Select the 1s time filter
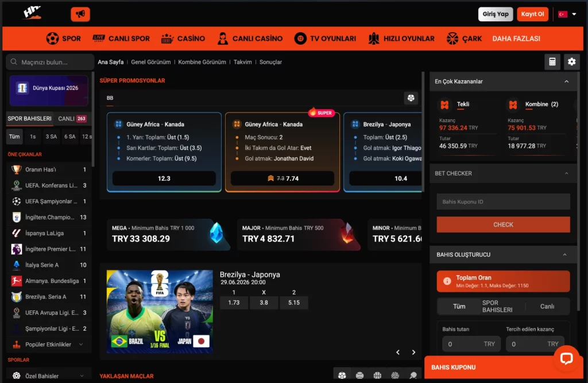Screen dimensions: 588x383 click(x=33, y=137)
